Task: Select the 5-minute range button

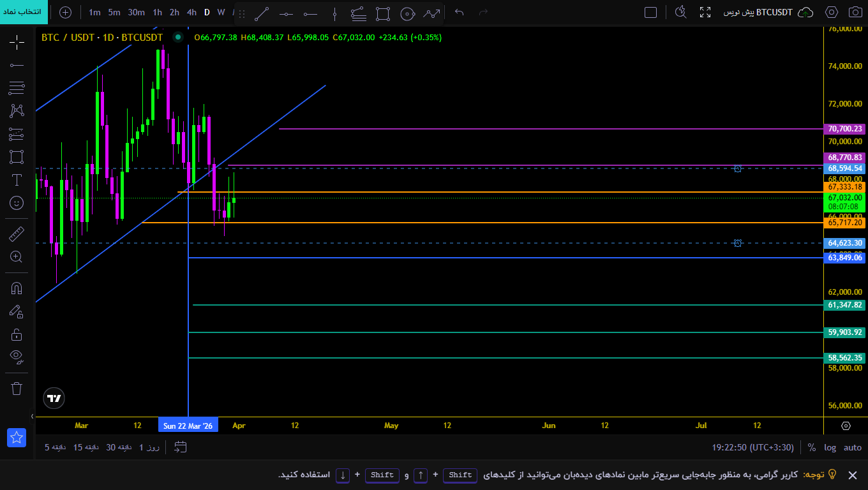Action: (x=56, y=447)
